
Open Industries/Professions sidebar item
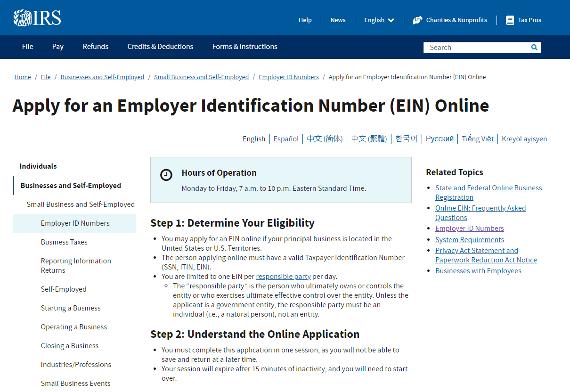click(76, 365)
